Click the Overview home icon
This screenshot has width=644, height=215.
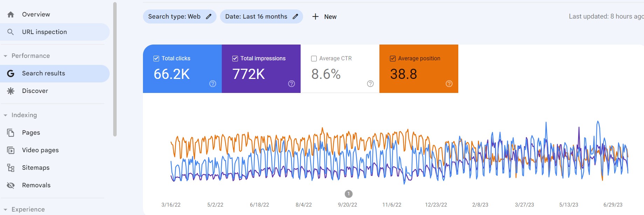pos(11,14)
